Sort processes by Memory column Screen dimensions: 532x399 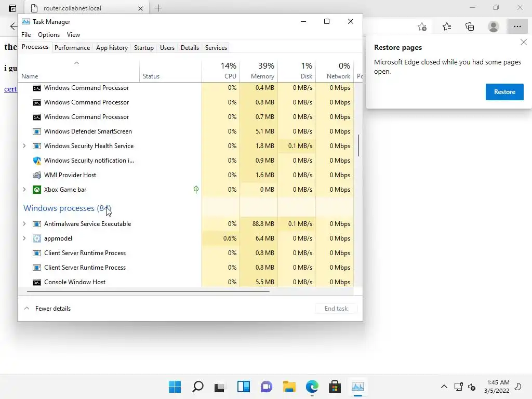click(x=259, y=71)
